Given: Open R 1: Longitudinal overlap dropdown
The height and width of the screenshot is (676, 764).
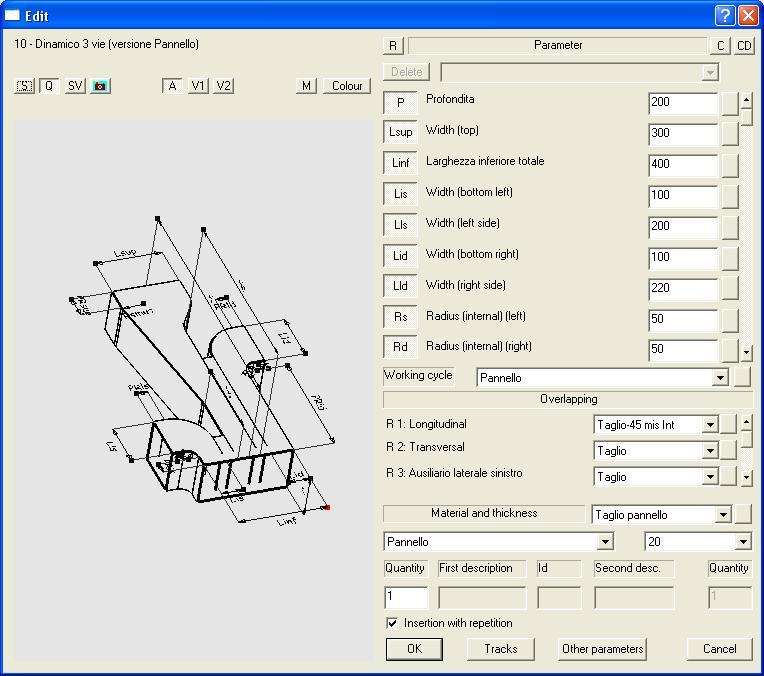Looking at the screenshot, I should point(710,425).
